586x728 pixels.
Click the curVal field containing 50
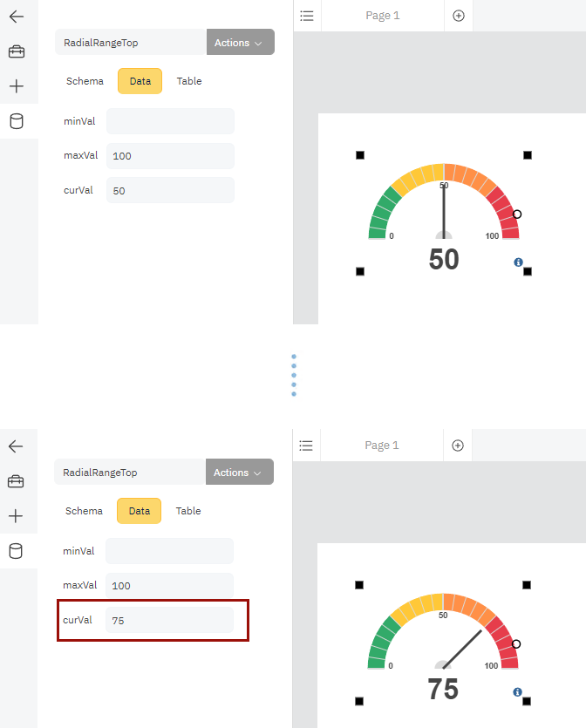(x=170, y=190)
